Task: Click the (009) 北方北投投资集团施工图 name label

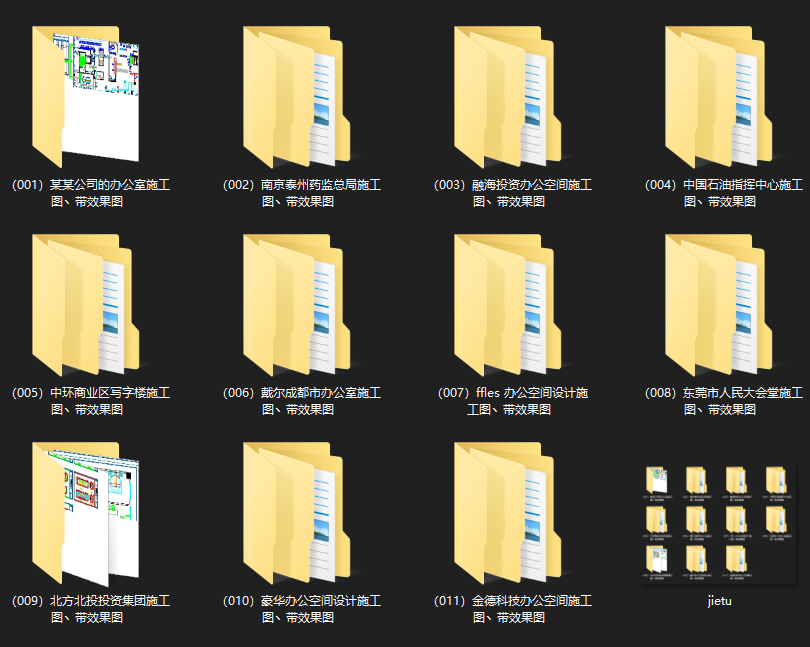Action: click(x=91, y=609)
